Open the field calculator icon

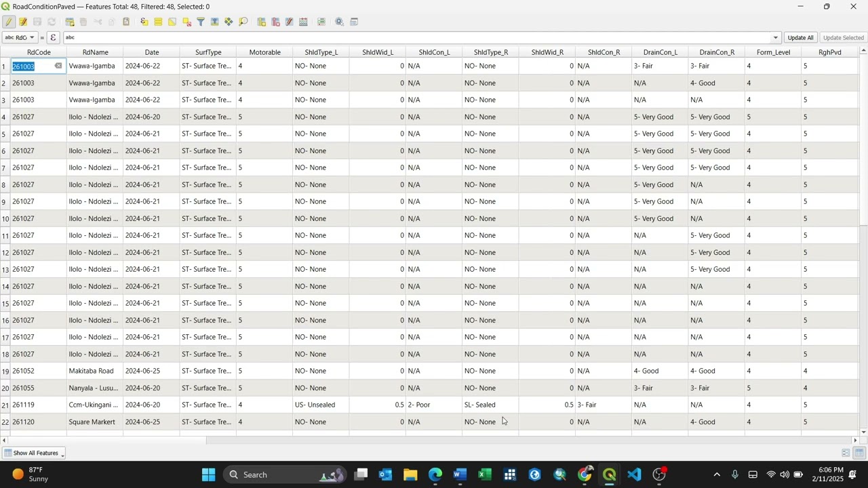(303, 22)
